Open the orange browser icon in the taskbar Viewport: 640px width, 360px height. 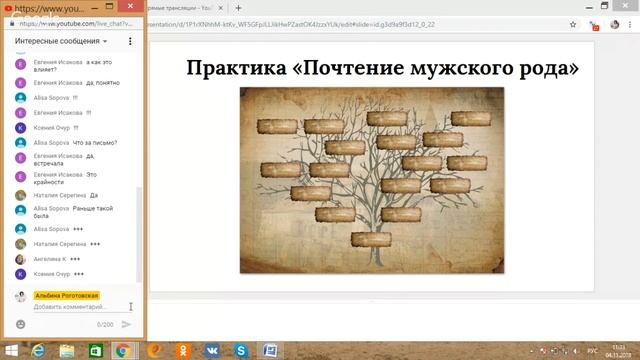[x=154, y=351]
